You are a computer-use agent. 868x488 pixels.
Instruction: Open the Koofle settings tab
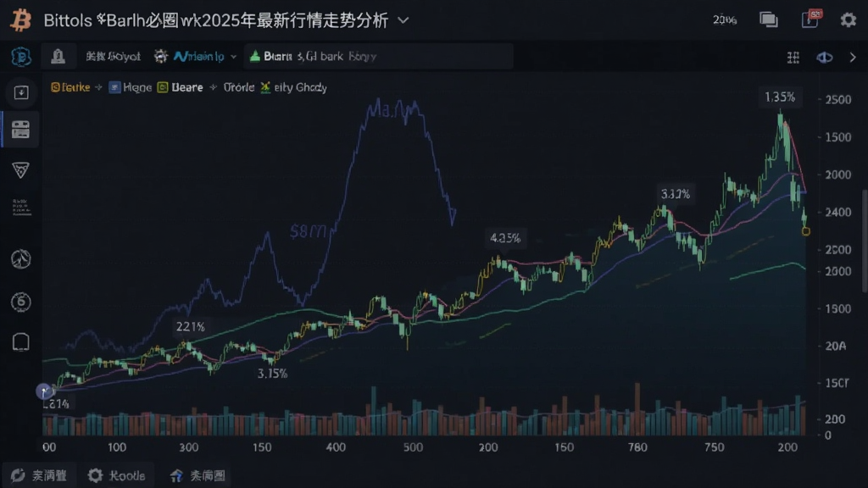coord(117,475)
